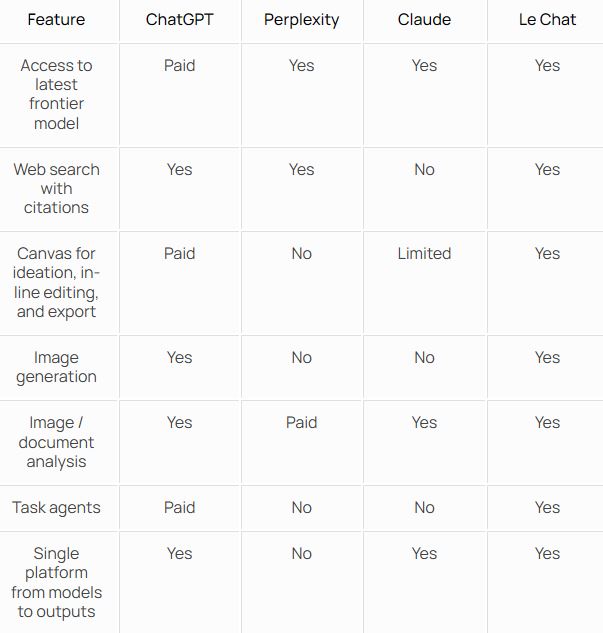603x633 pixels.
Task: Select Perplexity's 'No' cell in the Canvas row
Action: (301, 253)
